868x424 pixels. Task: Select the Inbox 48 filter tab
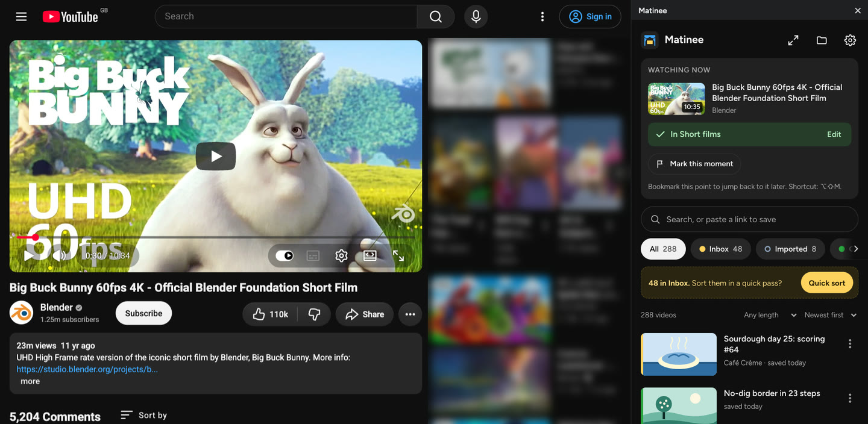(x=720, y=249)
